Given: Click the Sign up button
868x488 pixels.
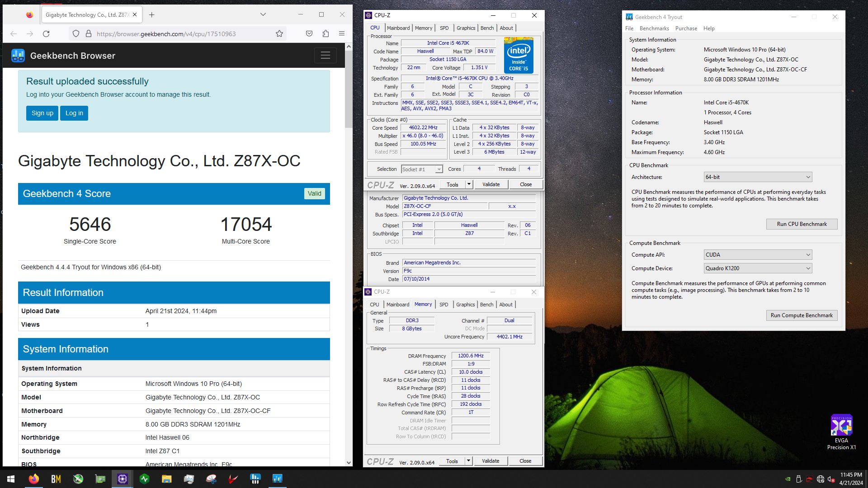Looking at the screenshot, I should 42,113.
